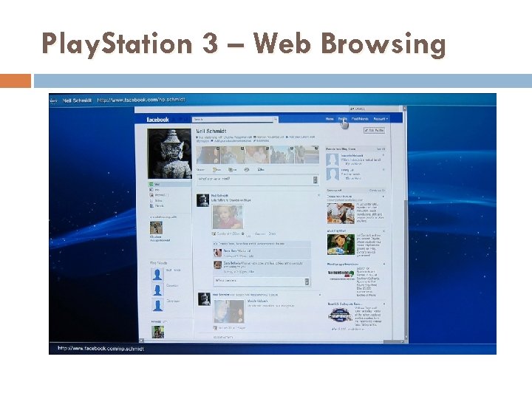This screenshot has height=399, width=532.
Task: Click the Mobile Uploads album link
Action: [x=258, y=301]
